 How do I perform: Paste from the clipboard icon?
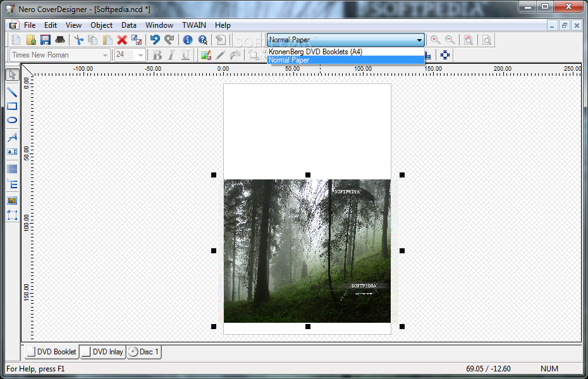107,40
